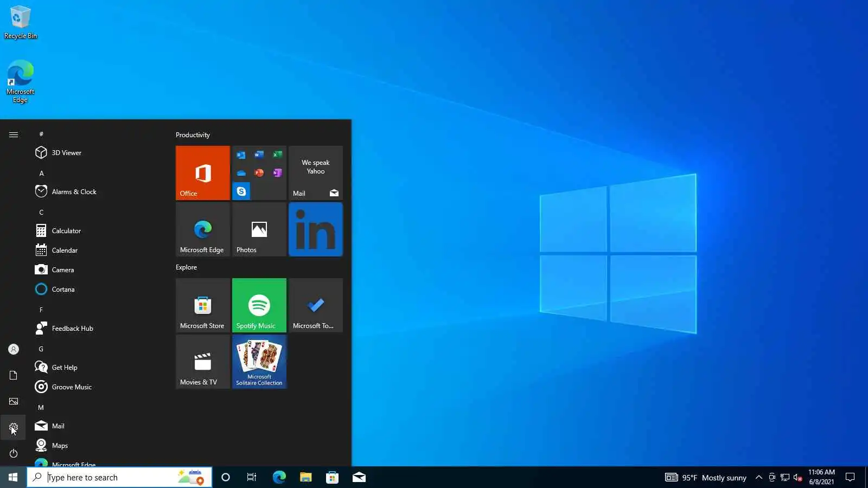Open the Action Center notifications
The width and height of the screenshot is (868, 488).
(850, 477)
